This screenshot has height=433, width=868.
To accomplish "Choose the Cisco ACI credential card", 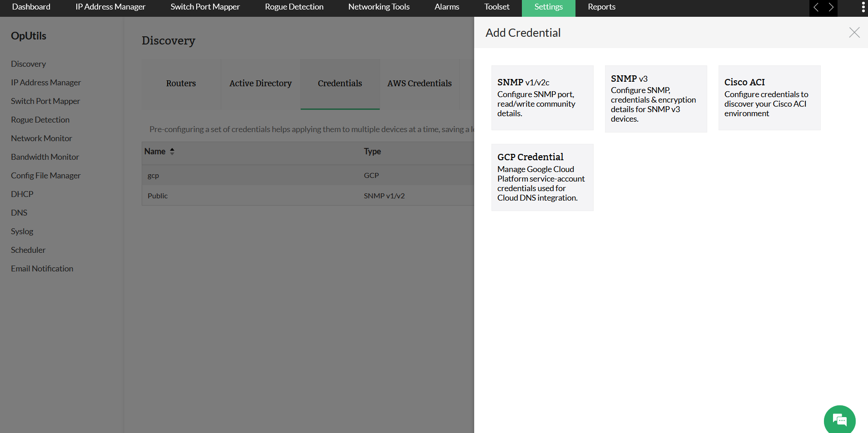I will click(x=769, y=98).
